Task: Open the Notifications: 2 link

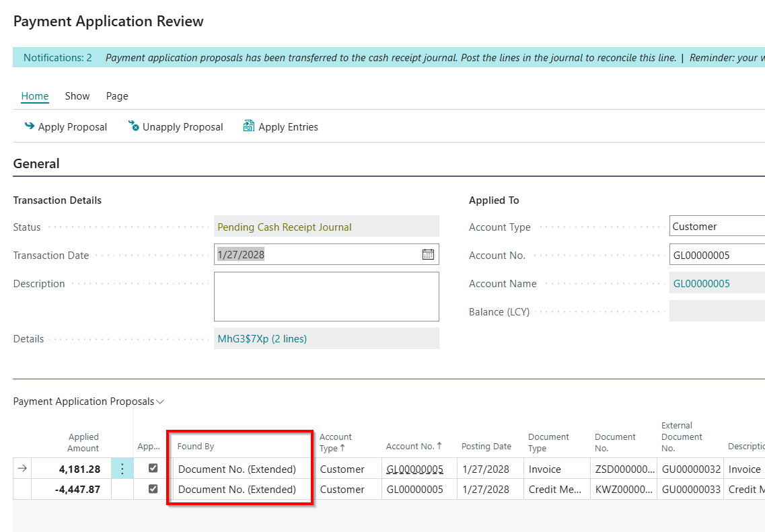Action: (57, 57)
